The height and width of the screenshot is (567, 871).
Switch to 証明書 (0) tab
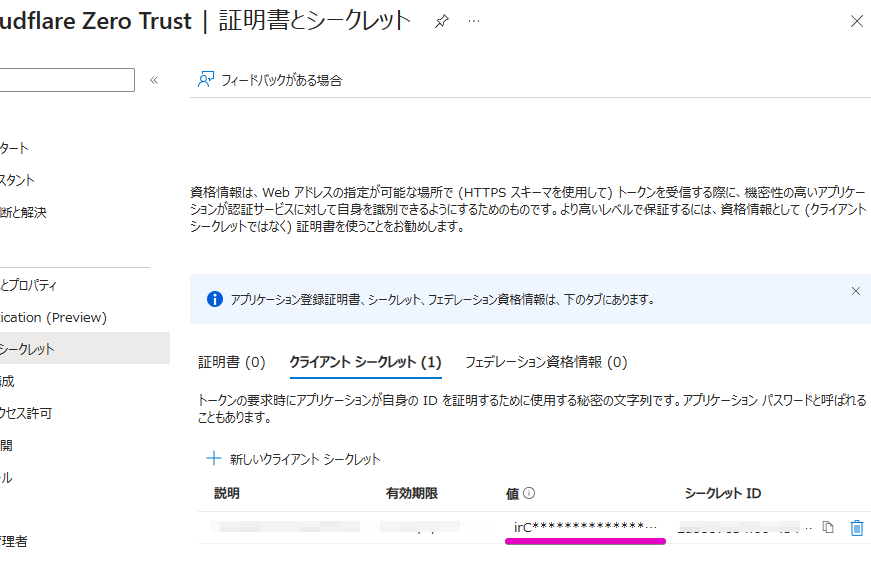coord(232,362)
